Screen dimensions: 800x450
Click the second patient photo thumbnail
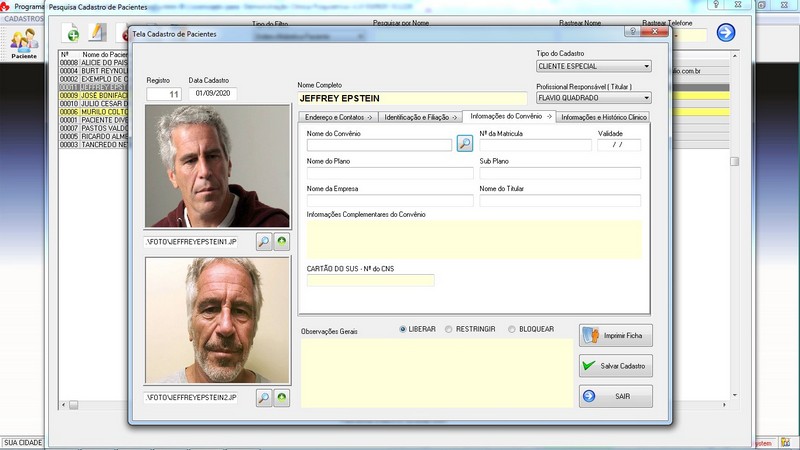pyautogui.click(x=217, y=320)
